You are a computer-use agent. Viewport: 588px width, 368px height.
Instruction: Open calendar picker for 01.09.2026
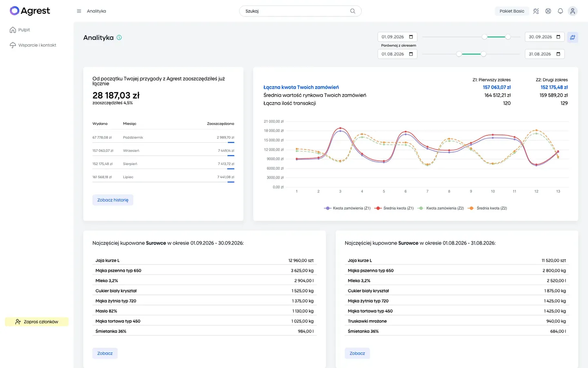(411, 37)
